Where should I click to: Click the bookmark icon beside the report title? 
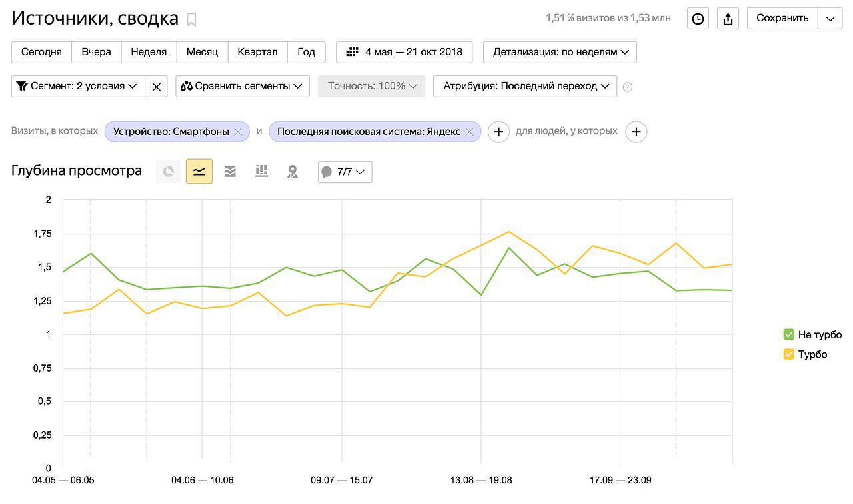tap(191, 19)
